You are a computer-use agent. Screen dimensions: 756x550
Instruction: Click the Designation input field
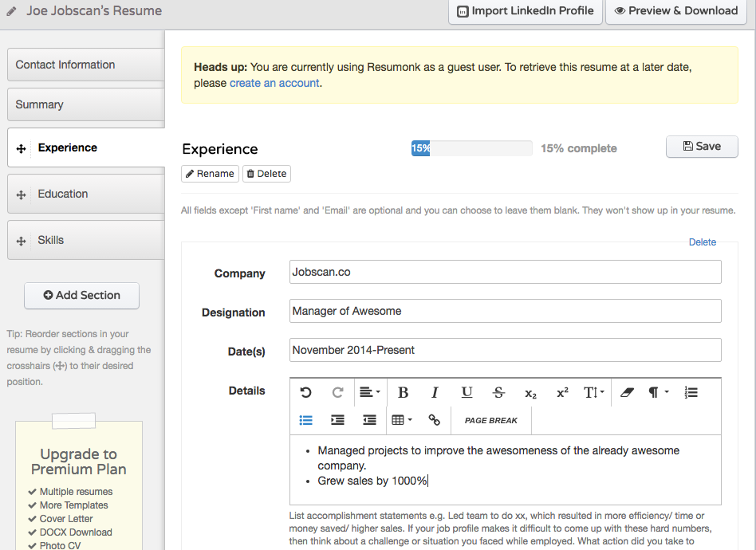[x=506, y=311]
